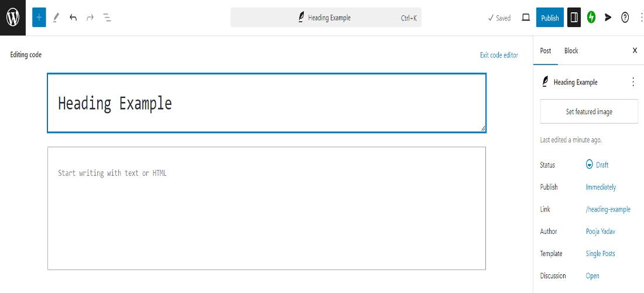Open the block inserter plus button
This screenshot has height=293, width=644.
click(39, 18)
